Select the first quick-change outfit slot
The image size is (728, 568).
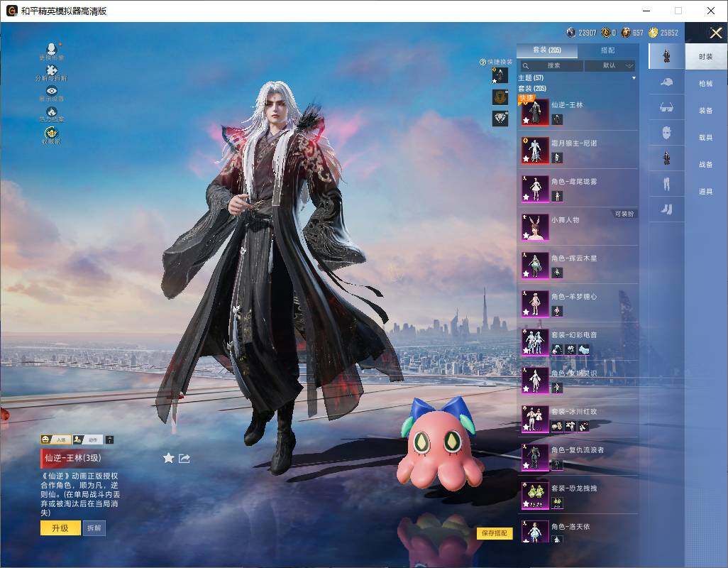[500, 75]
